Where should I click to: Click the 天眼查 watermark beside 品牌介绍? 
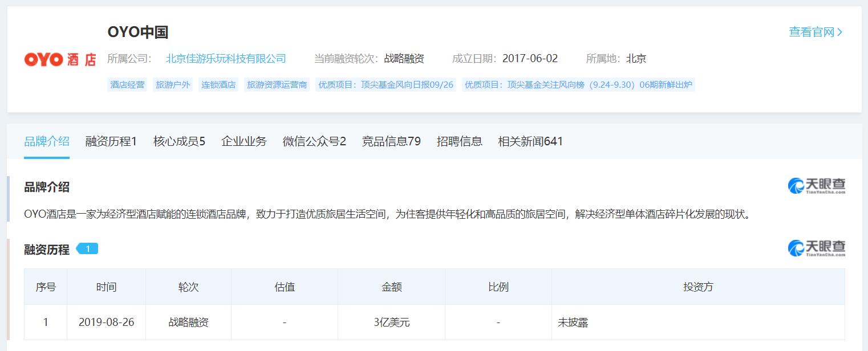pos(814,185)
